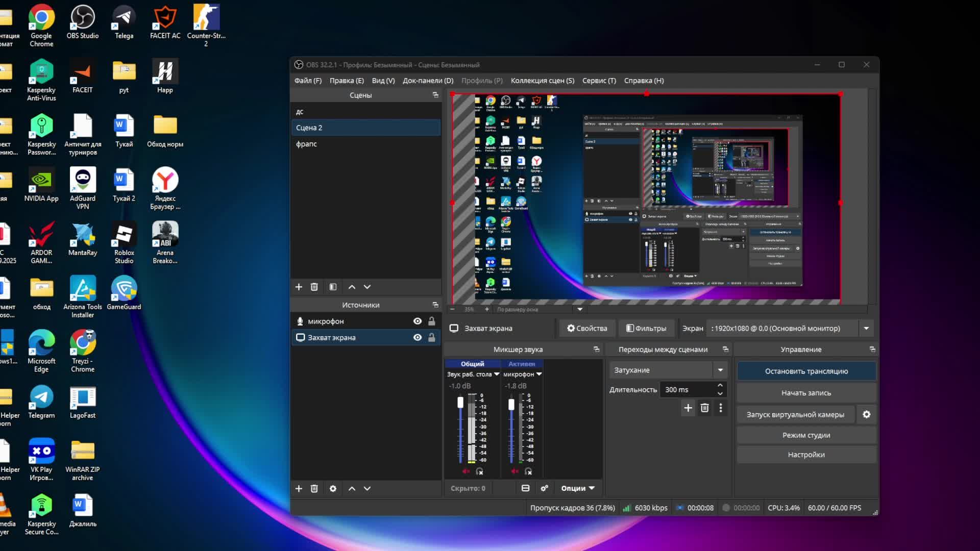The height and width of the screenshot is (551, 980).
Task: Open transition properties three-dot menu
Action: point(721,408)
